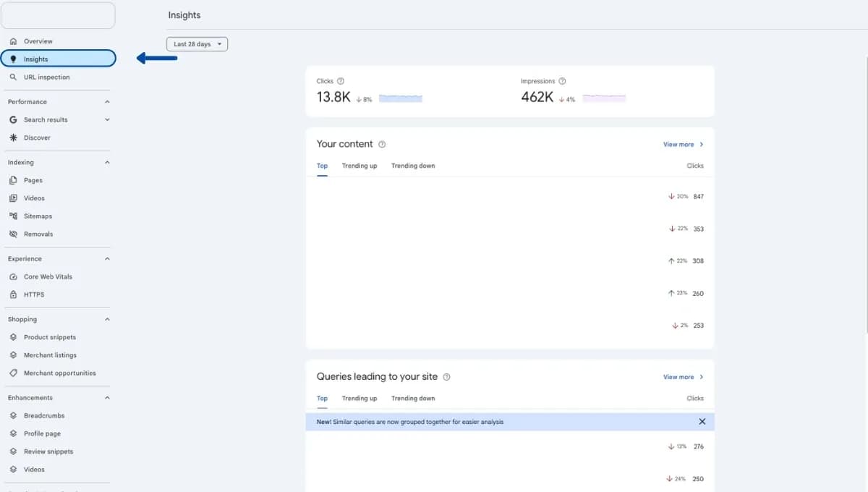Viewport: 868px width, 492px height.
Task: Click the Videos indexing icon
Action: (13, 198)
